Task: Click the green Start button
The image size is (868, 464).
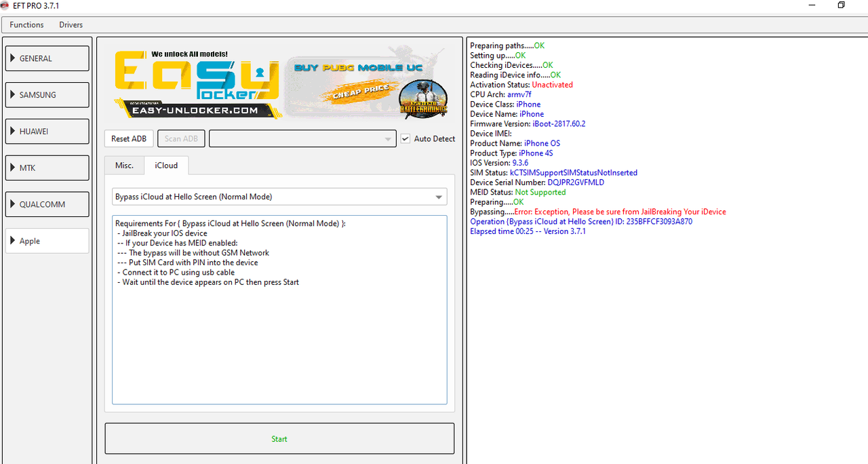Action: [x=279, y=439]
